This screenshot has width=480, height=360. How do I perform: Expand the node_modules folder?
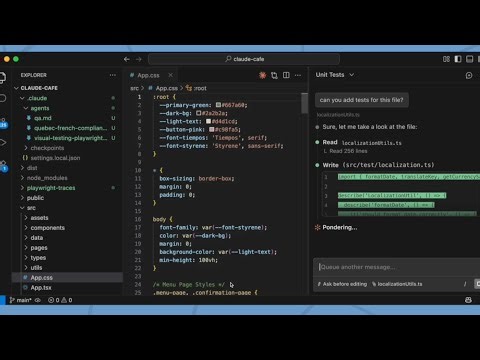click(x=22, y=178)
